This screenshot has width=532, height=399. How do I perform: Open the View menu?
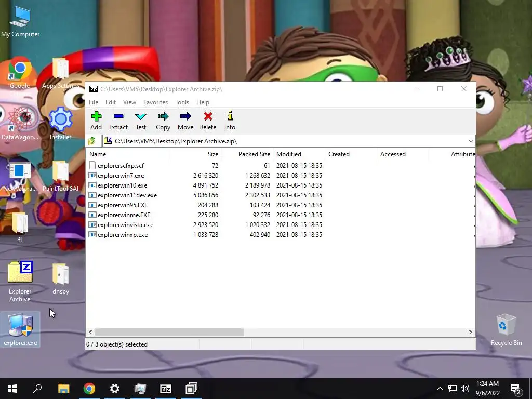click(x=129, y=102)
